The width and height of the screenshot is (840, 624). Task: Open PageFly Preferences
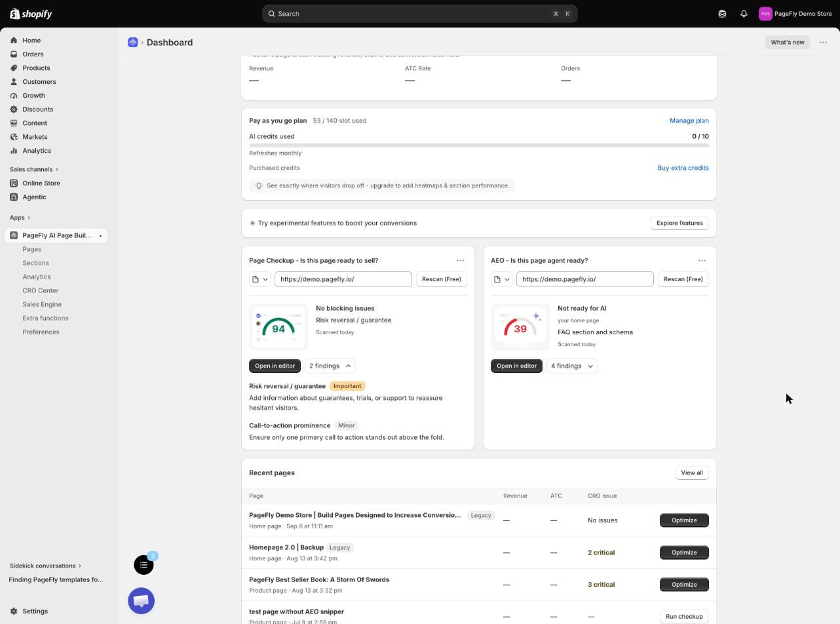[x=41, y=332]
